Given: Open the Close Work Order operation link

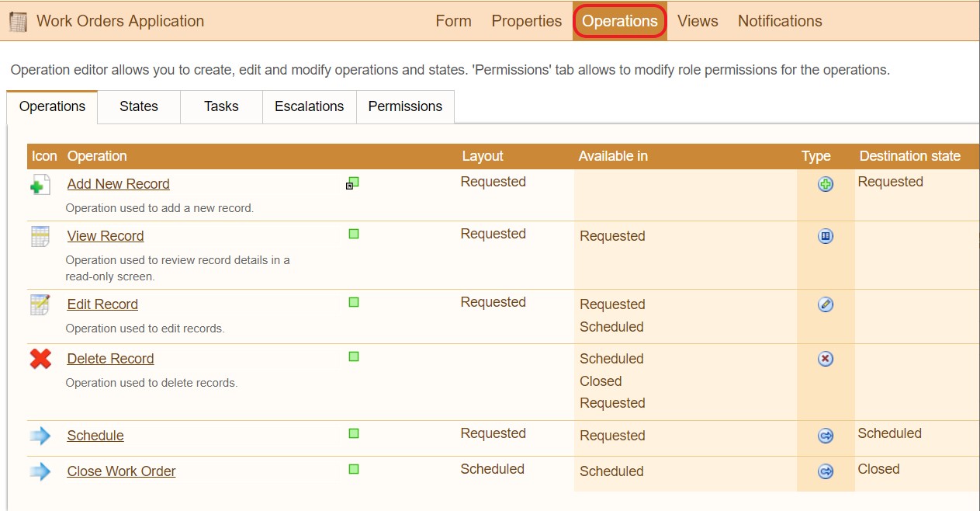Looking at the screenshot, I should coord(121,471).
